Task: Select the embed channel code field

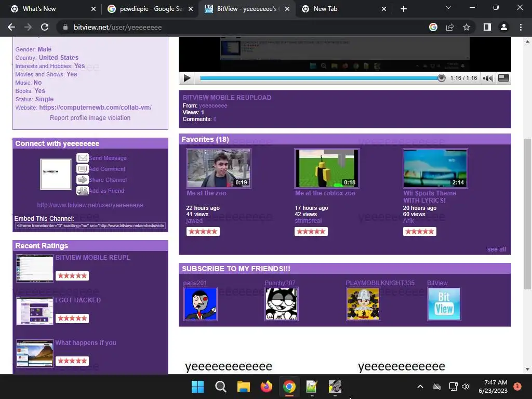Action: (x=90, y=225)
